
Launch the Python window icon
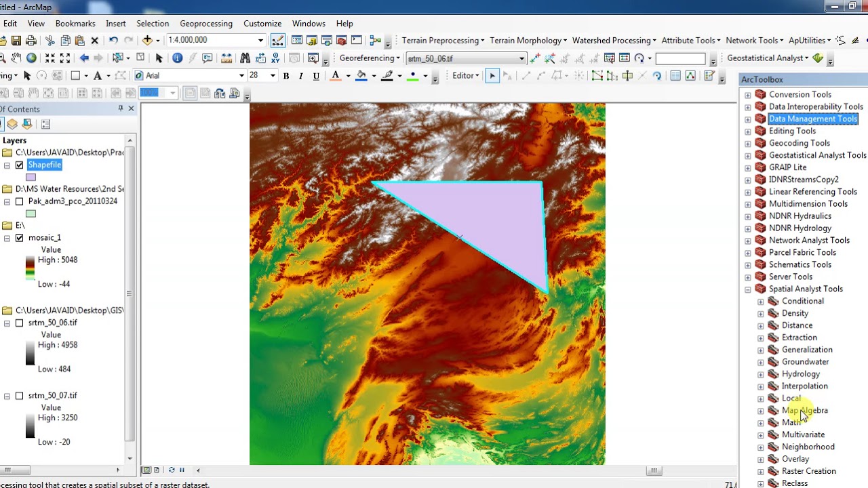(x=357, y=41)
